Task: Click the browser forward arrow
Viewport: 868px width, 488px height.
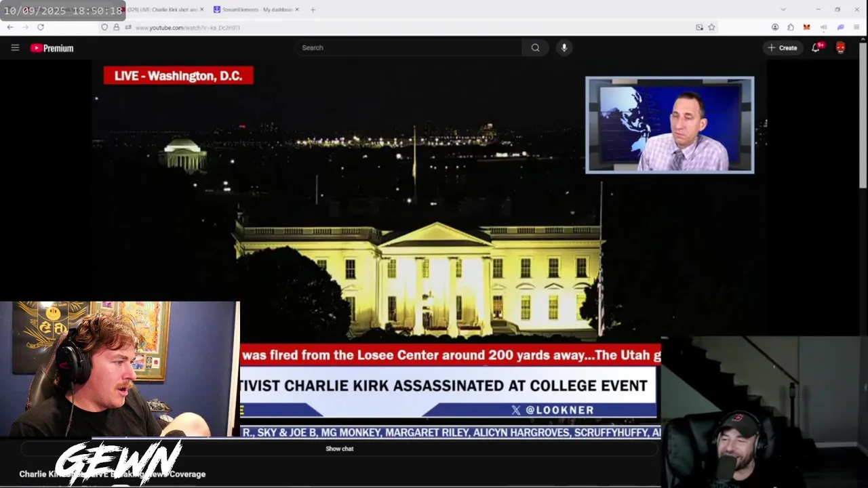Action: [x=25, y=27]
